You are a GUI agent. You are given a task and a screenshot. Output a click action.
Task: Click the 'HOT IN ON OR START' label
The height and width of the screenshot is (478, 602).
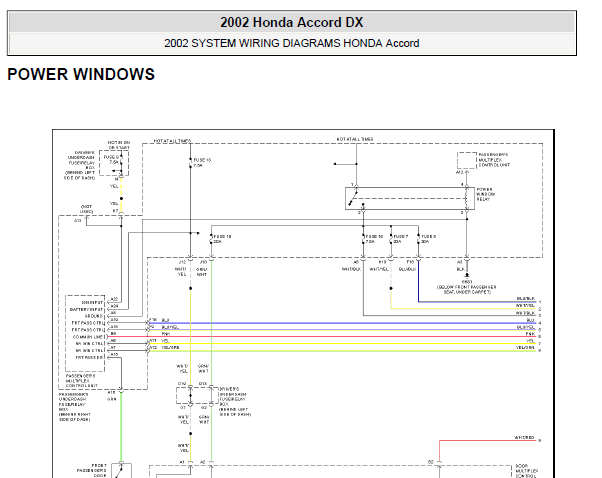[x=119, y=145]
